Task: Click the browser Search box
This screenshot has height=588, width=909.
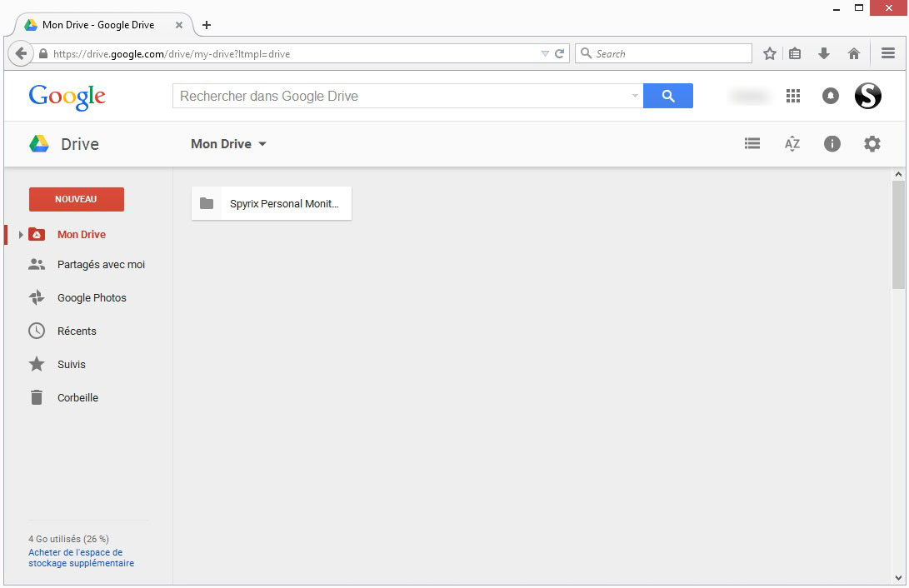Action: (663, 54)
